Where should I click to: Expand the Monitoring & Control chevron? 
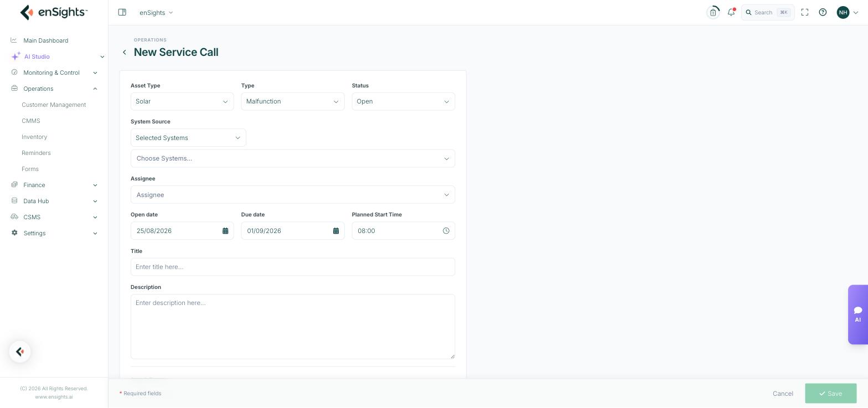(95, 73)
